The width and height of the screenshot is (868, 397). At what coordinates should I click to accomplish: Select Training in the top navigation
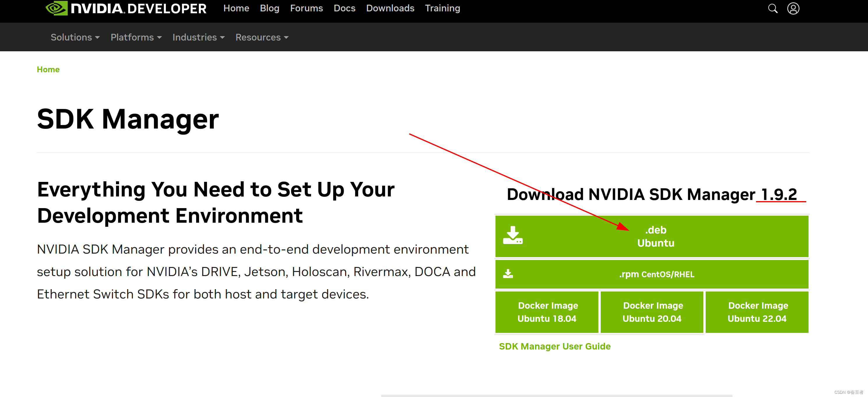point(442,8)
